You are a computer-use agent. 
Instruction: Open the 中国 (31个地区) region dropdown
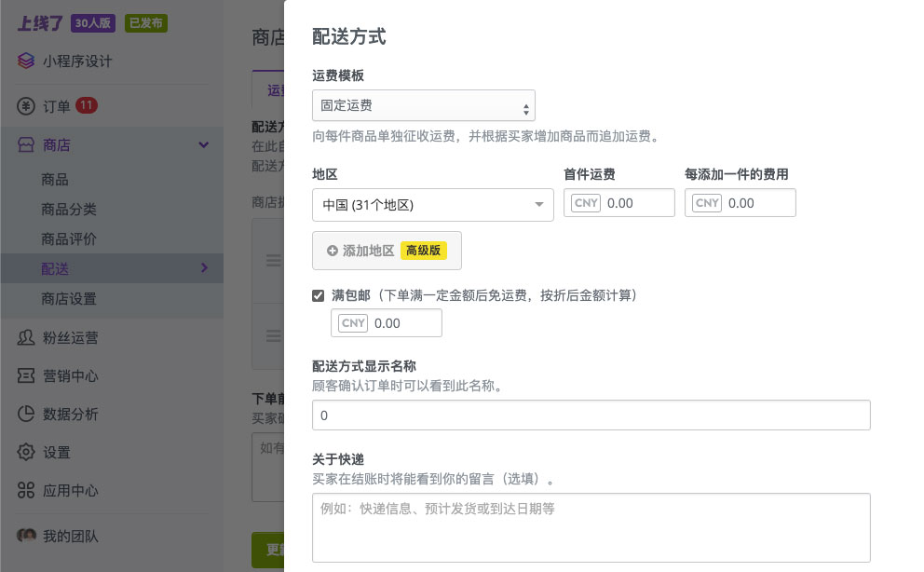point(433,205)
